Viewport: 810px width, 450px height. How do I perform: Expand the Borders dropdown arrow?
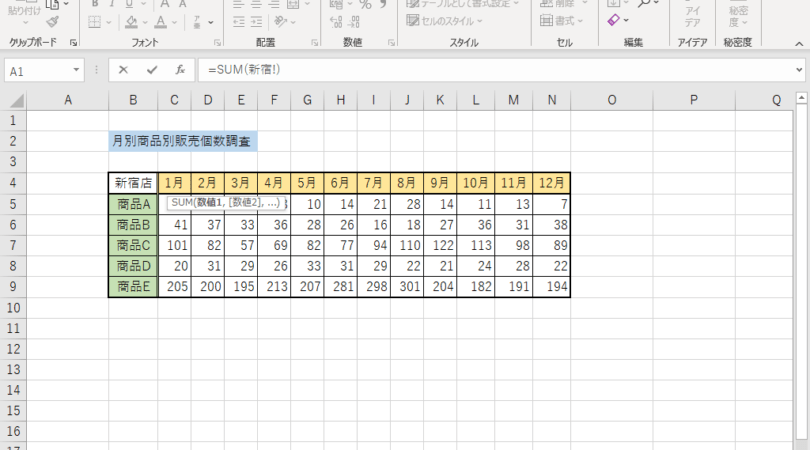click(x=108, y=22)
